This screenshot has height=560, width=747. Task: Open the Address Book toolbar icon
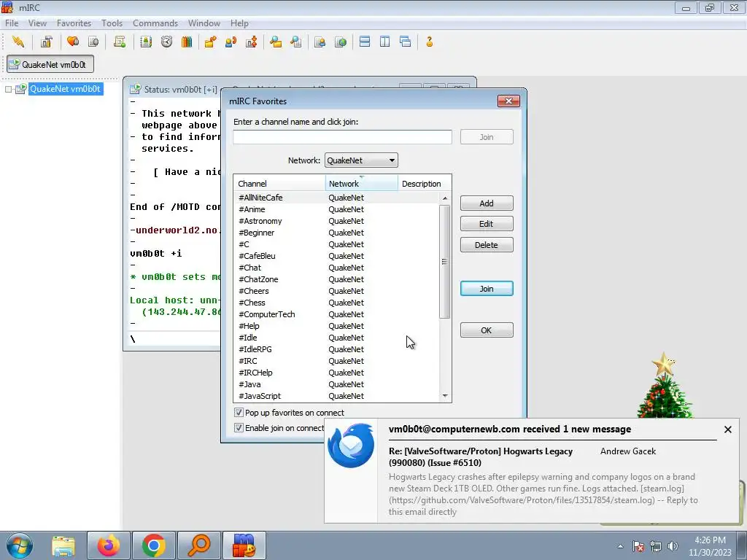pyautogui.click(x=146, y=42)
